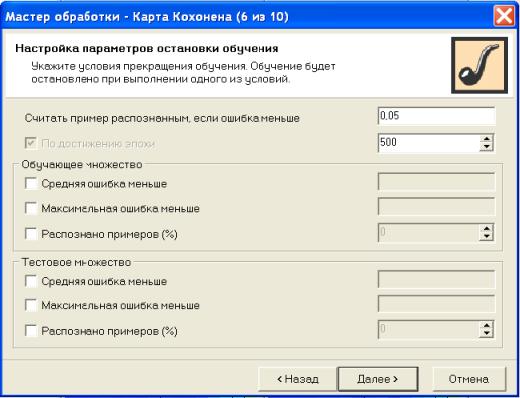Increase test set recognized percent spinner

(x=487, y=325)
